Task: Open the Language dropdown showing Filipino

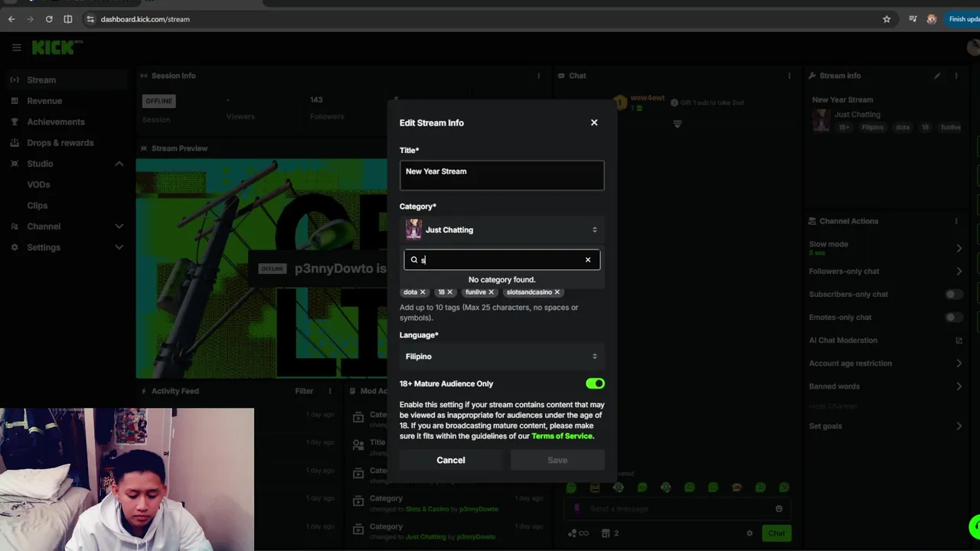Action: point(501,357)
